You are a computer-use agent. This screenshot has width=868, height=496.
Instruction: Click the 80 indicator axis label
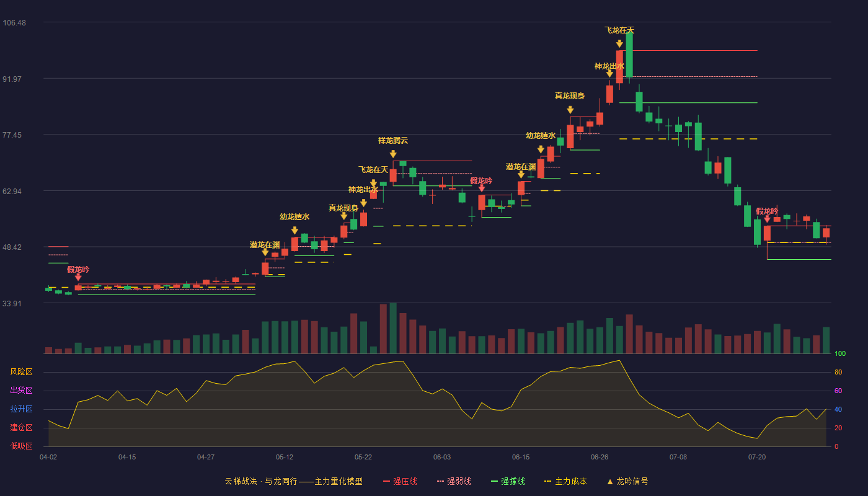(x=838, y=372)
